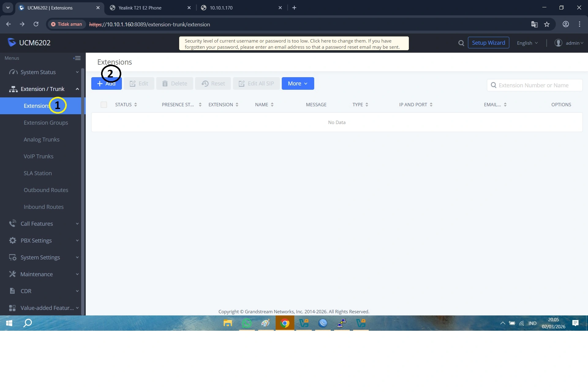This screenshot has height=392, width=588.
Task: Launch the Setup Wizard
Action: (x=488, y=43)
